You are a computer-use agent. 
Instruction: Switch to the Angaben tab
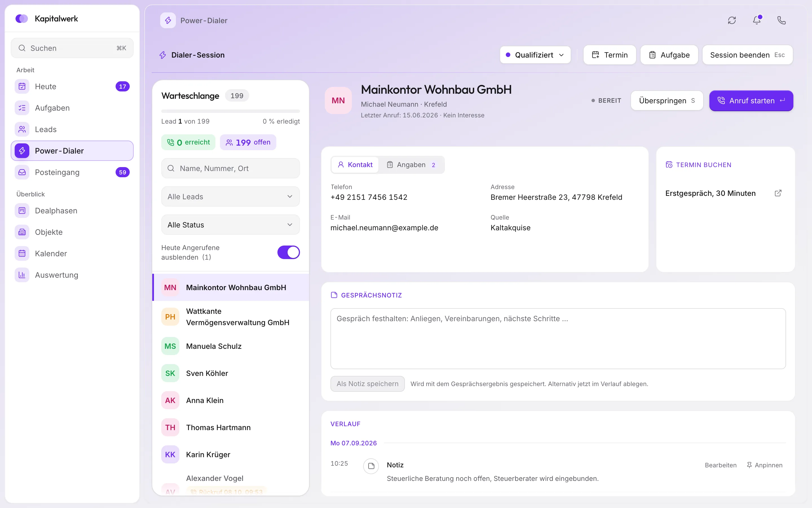coord(411,165)
